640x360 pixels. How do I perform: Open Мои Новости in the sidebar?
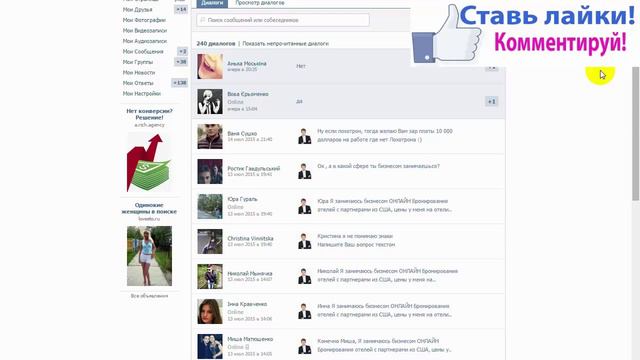coord(139,73)
